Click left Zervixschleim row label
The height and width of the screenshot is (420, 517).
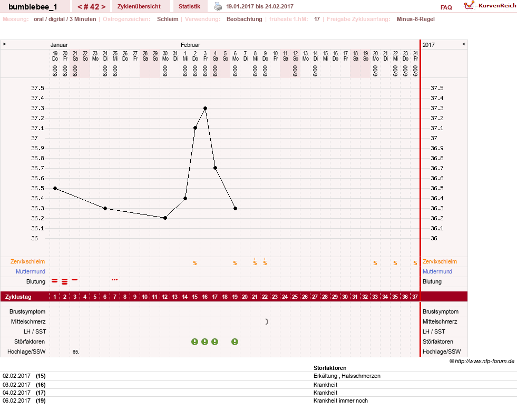pyautogui.click(x=28, y=261)
